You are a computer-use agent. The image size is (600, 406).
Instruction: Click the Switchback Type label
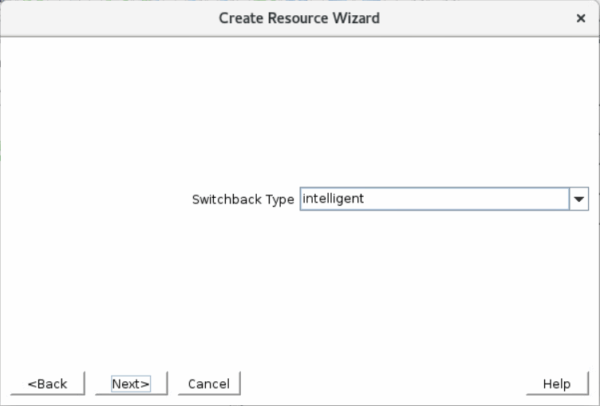(x=243, y=199)
